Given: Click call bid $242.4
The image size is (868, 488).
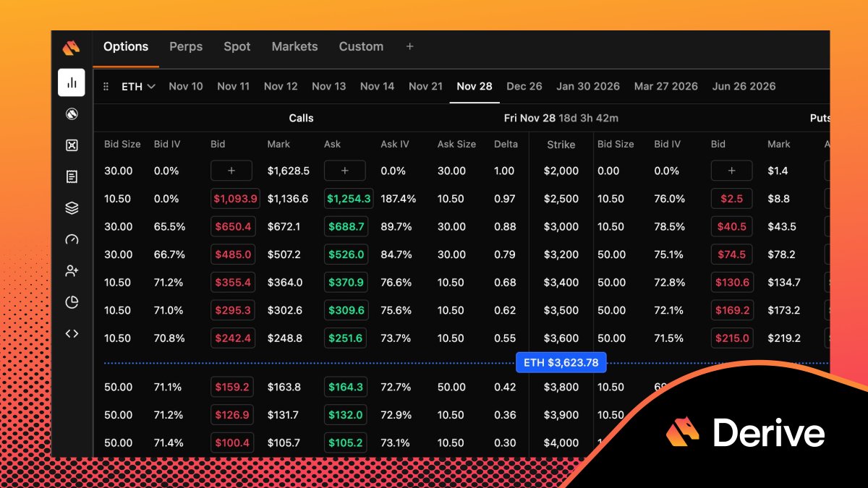Looking at the screenshot, I should click(232, 338).
